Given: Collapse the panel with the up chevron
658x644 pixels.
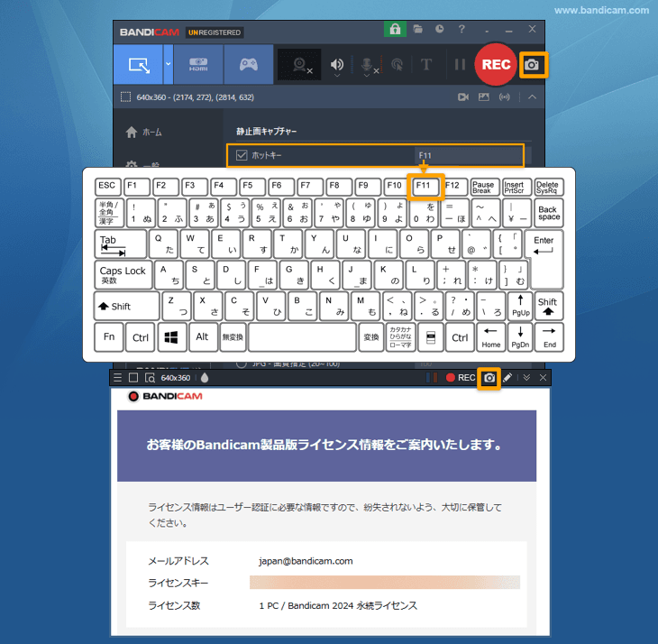Looking at the screenshot, I should pos(532,97).
